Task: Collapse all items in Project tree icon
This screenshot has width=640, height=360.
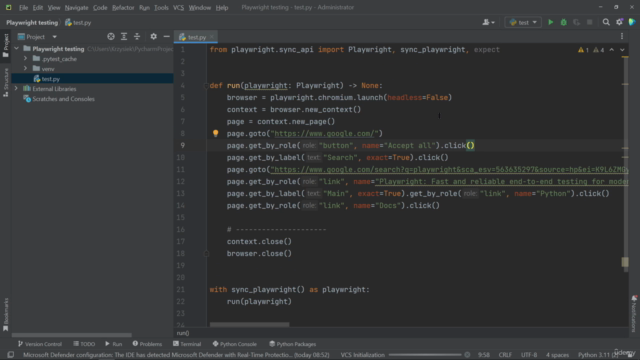Action: click(x=137, y=37)
